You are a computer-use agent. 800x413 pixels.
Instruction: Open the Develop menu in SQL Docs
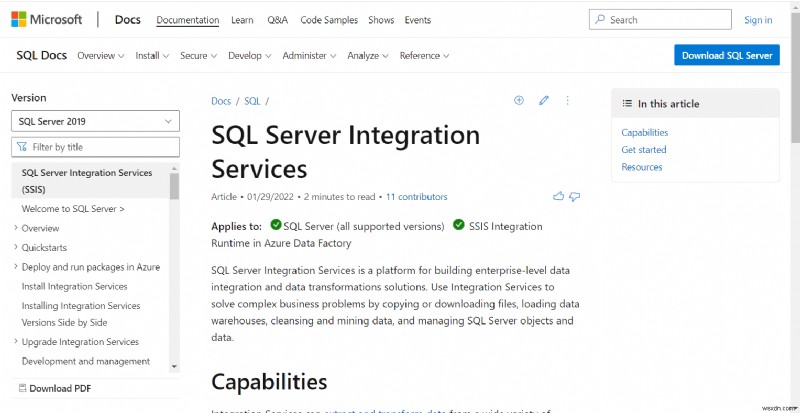pyautogui.click(x=249, y=56)
